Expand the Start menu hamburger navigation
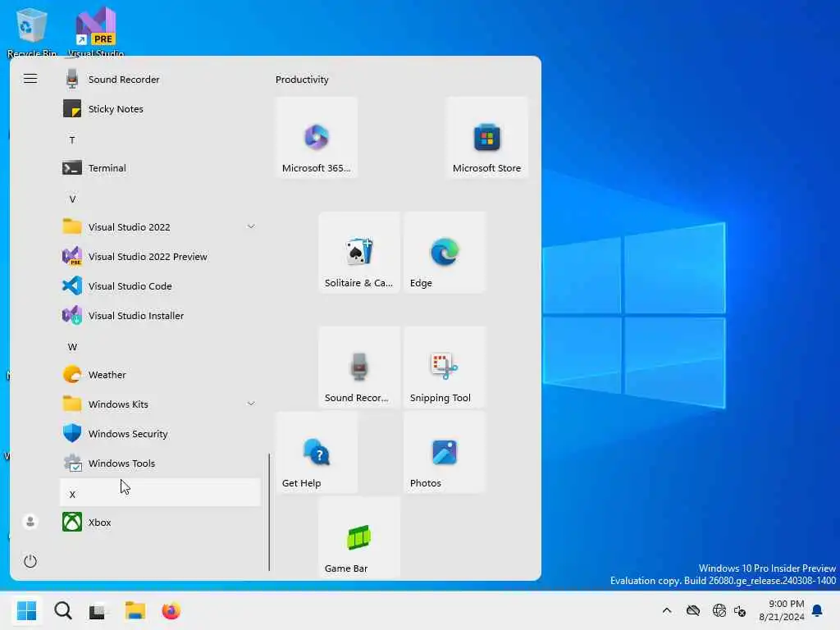The width and height of the screenshot is (840, 630). [x=30, y=79]
